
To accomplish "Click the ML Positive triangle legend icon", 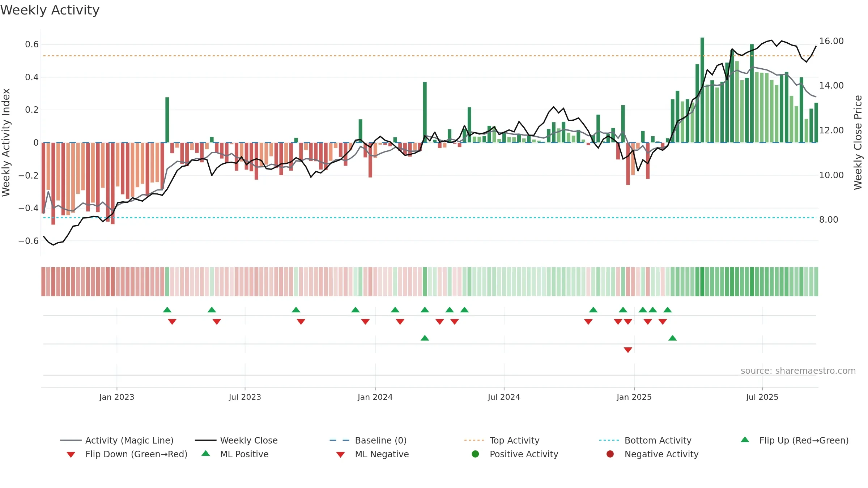I will 206,453.
